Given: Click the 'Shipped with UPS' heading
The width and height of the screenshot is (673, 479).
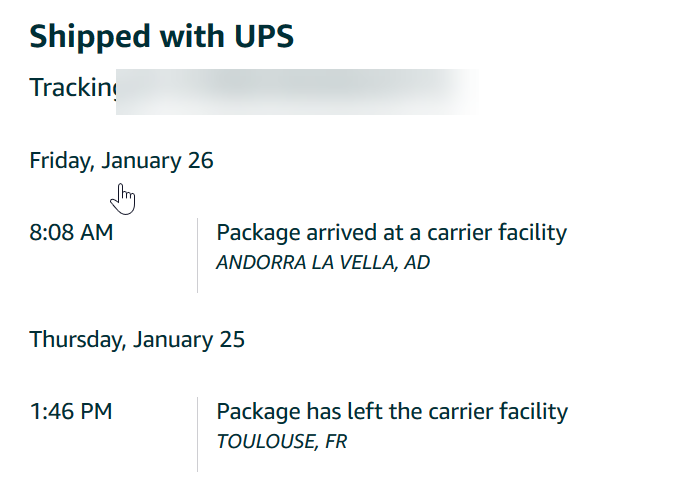Looking at the screenshot, I should click(161, 36).
